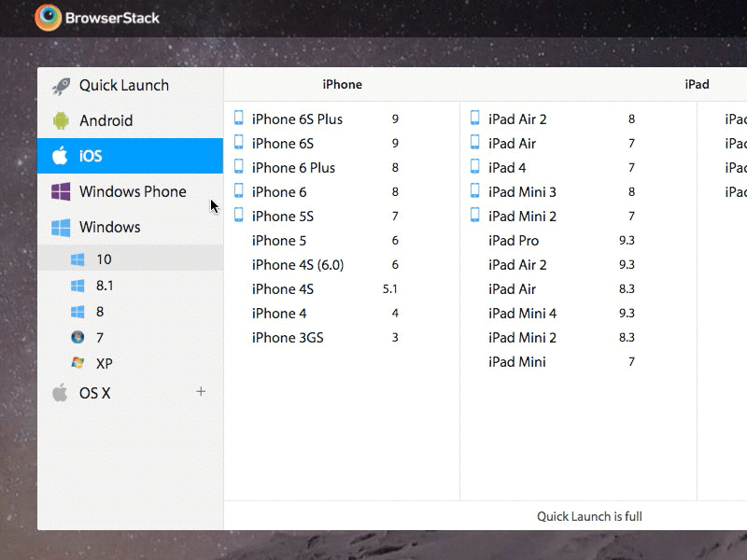Screen dimensions: 747x560
Task: Click the Quick Launch rocket icon
Action: pyautogui.click(x=61, y=86)
